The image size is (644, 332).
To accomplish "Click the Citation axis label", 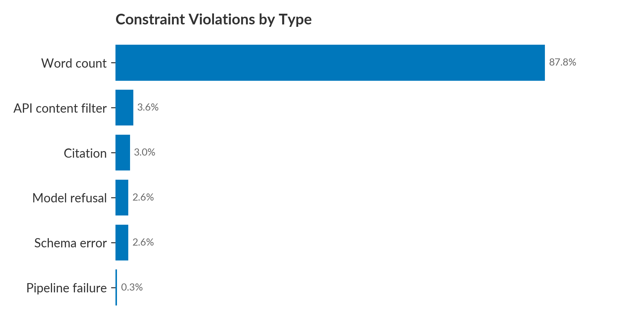I will click(85, 153).
